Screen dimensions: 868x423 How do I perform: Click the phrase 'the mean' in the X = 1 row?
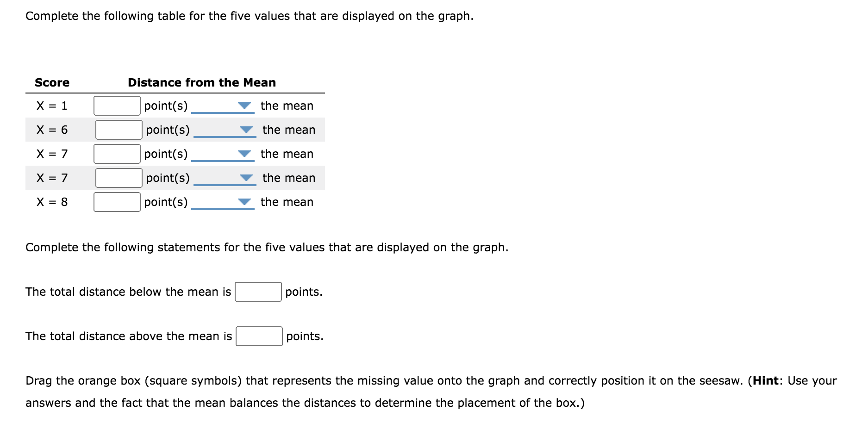[x=287, y=106]
